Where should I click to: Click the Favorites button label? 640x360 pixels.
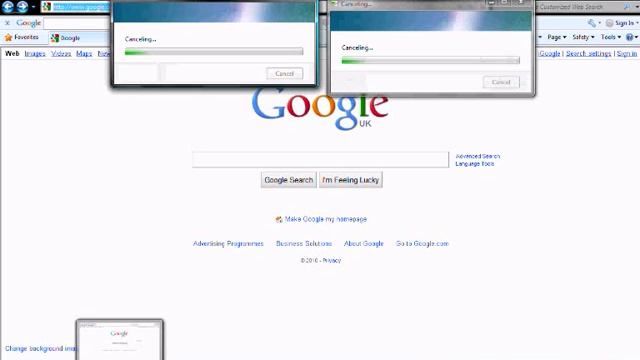point(26,37)
